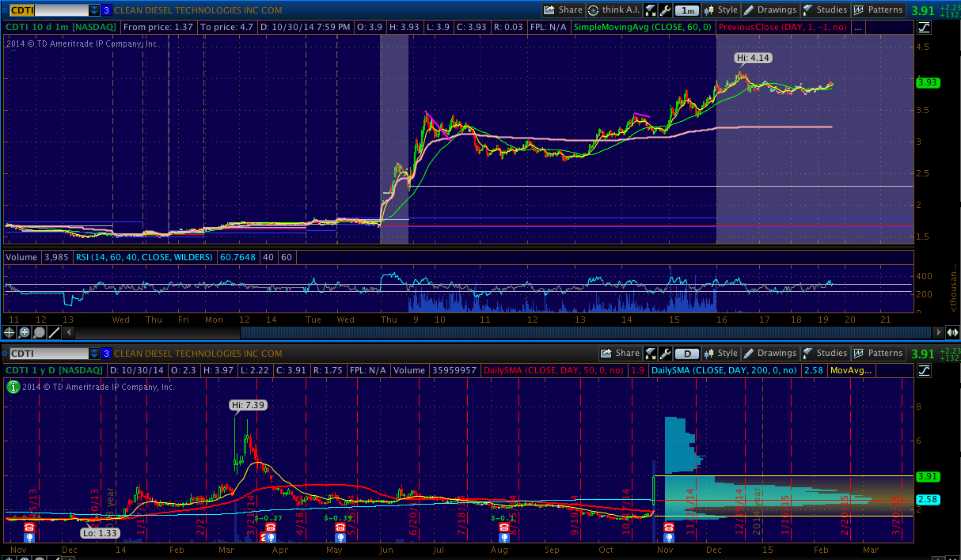Screen dimensions: 961x560
Task: Toggle the lower chart price axis scale button
Action: pyautogui.click(x=925, y=369)
